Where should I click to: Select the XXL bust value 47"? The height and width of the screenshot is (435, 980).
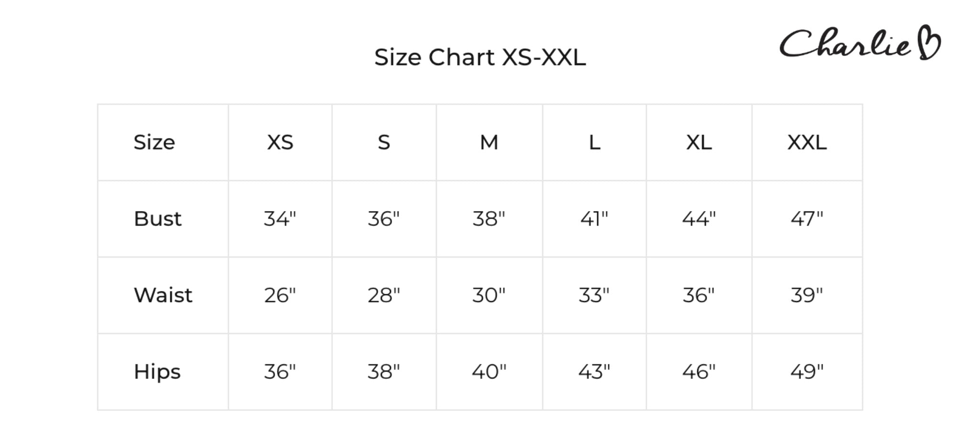click(x=807, y=219)
